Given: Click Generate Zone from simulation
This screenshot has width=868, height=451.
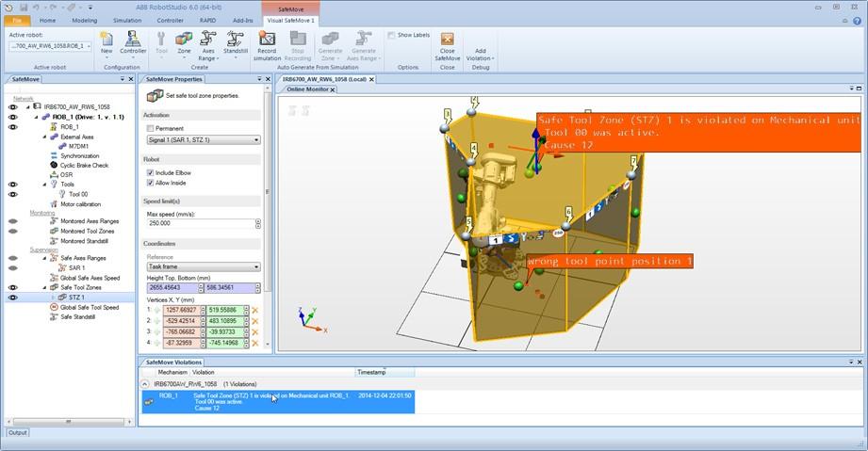Looking at the screenshot, I should click(x=330, y=45).
